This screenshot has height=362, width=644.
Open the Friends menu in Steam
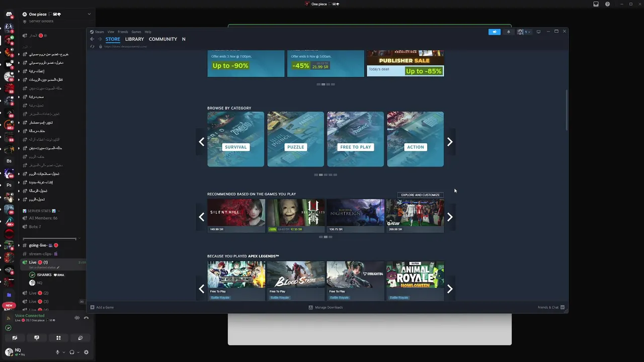tap(123, 32)
